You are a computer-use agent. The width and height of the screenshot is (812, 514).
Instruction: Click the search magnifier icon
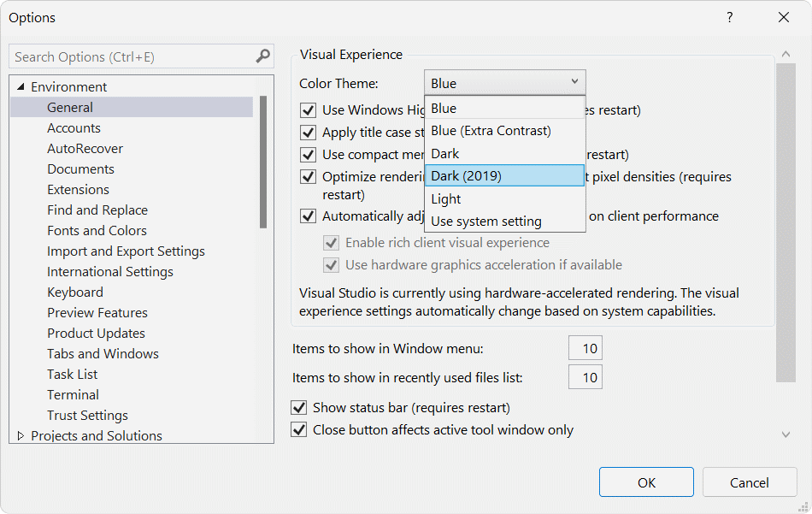click(263, 56)
